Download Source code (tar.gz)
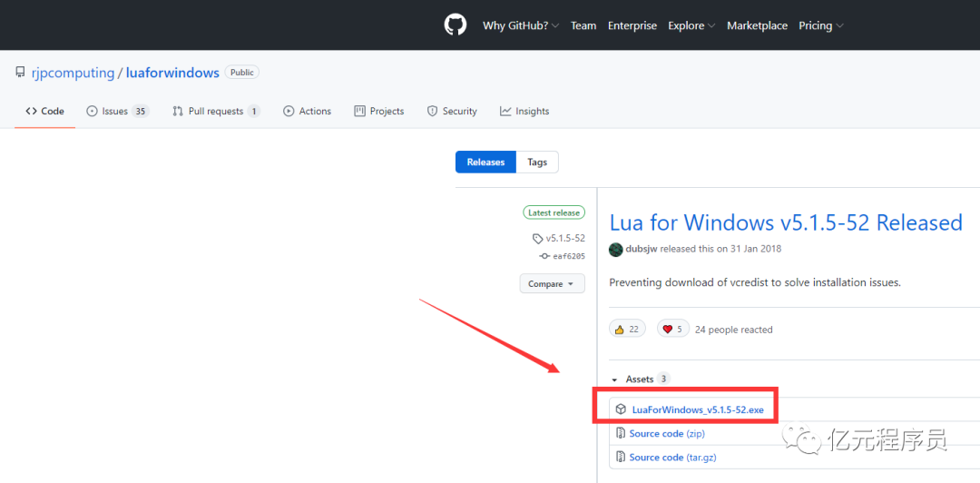 672,458
